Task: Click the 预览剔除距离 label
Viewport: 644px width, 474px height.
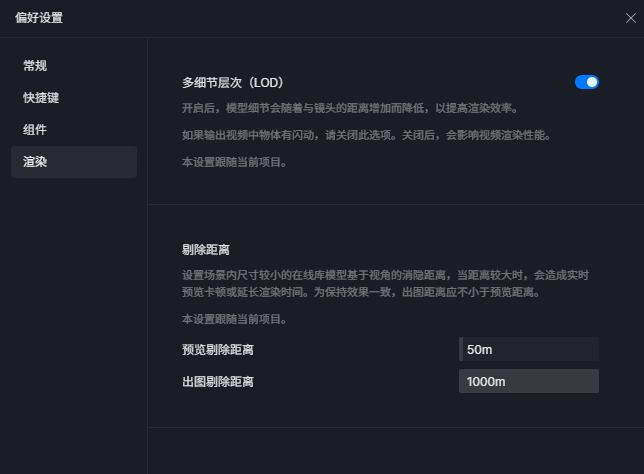Action: (x=218, y=350)
